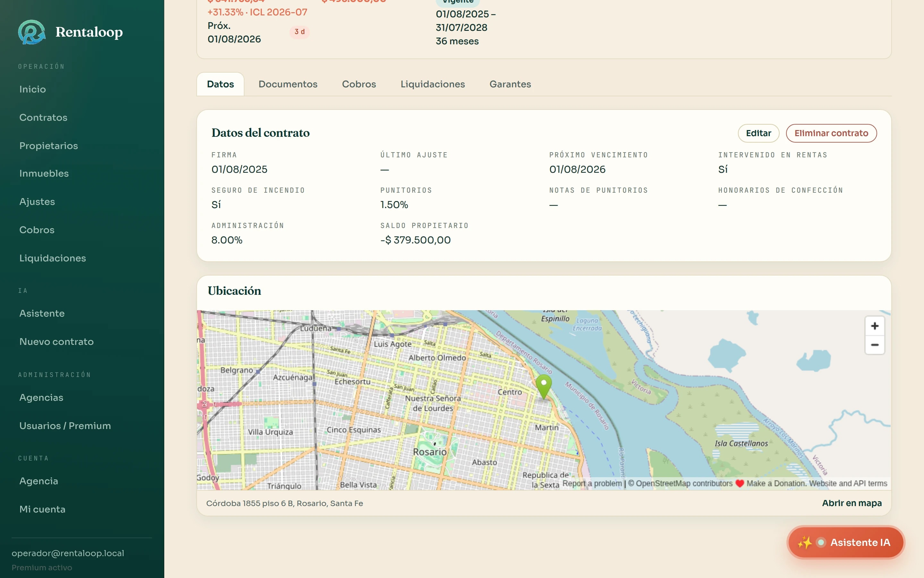The height and width of the screenshot is (578, 924).
Task: Switch to the Liquidaciones tab in contract view
Action: point(432,84)
